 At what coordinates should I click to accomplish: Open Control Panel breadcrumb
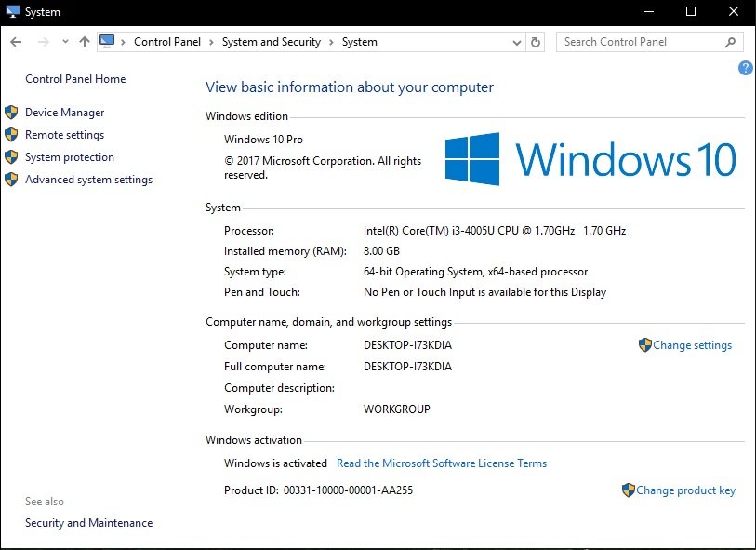(x=167, y=42)
